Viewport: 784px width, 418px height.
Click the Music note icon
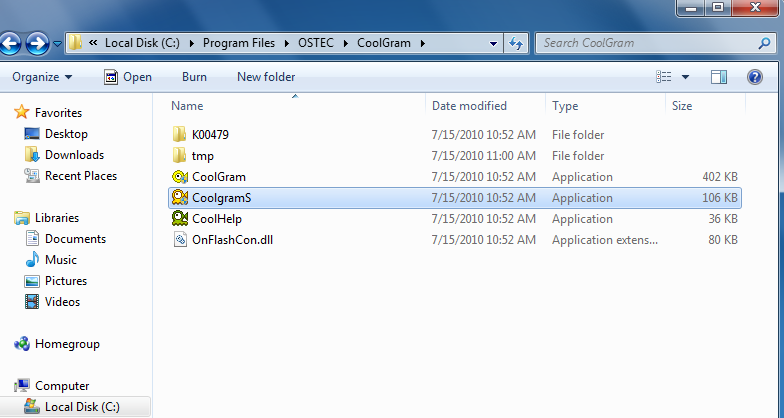[x=32, y=260]
